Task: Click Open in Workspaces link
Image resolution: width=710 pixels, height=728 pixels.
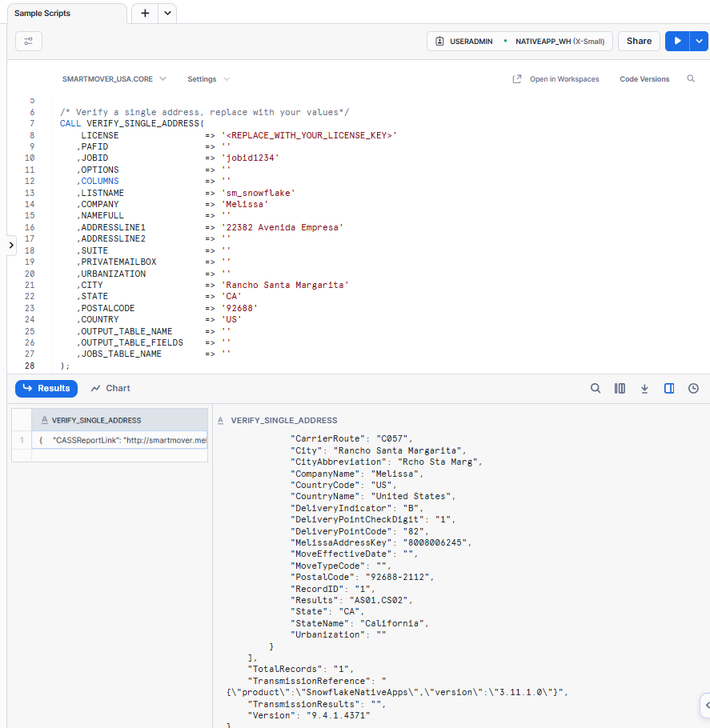Action: (564, 79)
